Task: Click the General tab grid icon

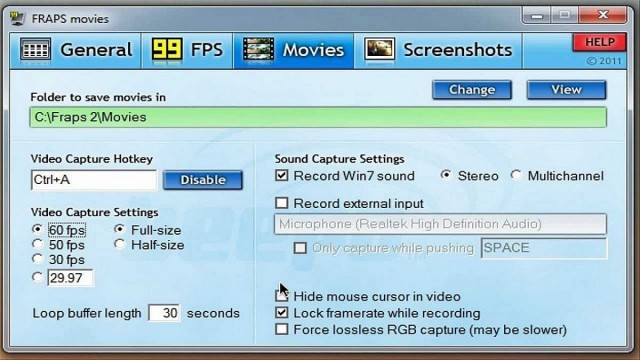Action: [x=36, y=50]
